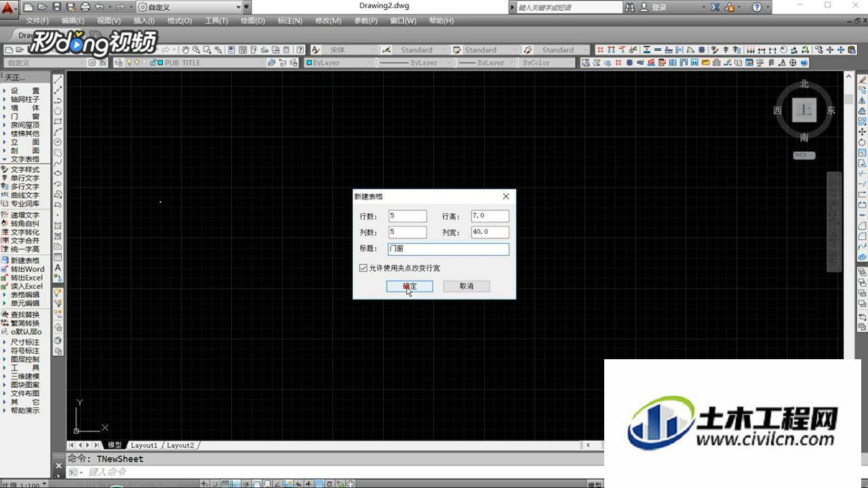Click the 列数 input field

click(408, 232)
